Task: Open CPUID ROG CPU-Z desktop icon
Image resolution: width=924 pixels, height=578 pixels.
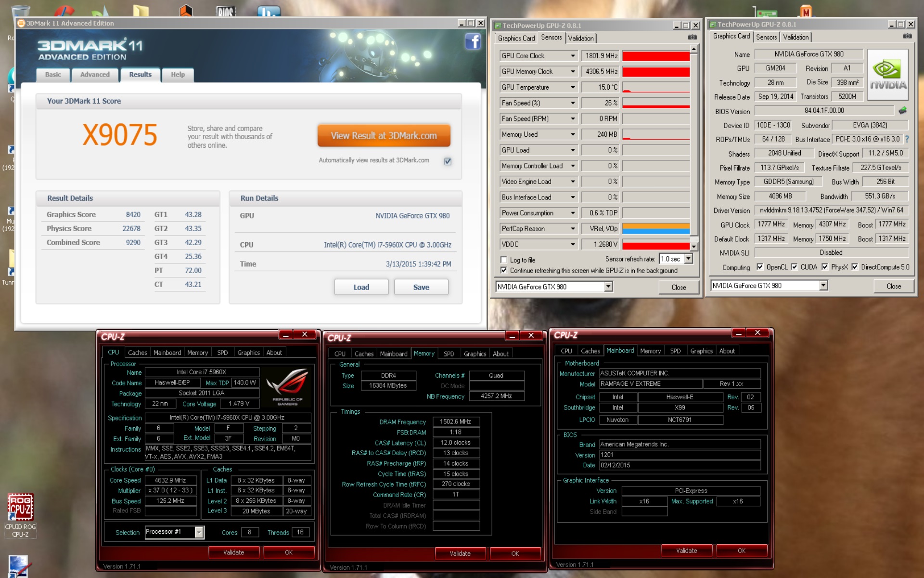Action: pos(20,514)
